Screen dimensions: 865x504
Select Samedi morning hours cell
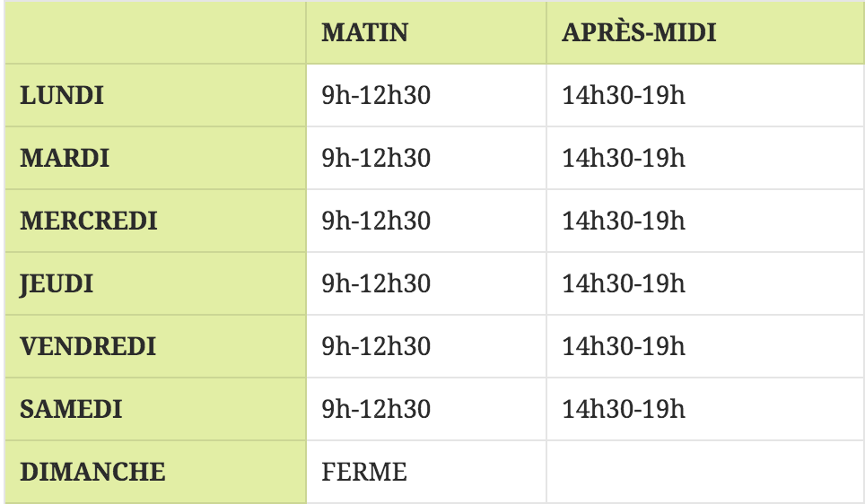click(x=376, y=409)
